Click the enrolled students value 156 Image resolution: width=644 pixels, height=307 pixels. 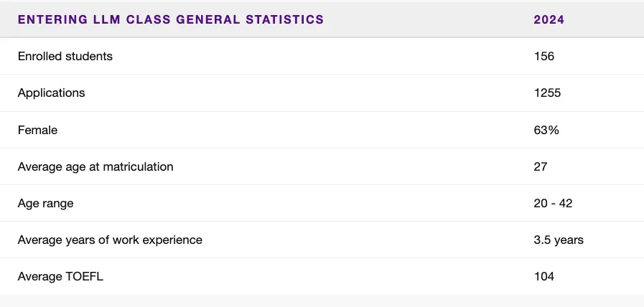544,56
